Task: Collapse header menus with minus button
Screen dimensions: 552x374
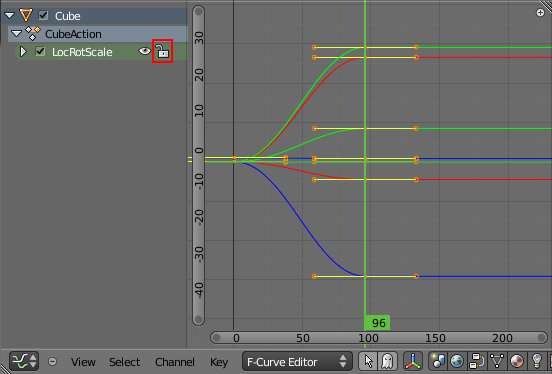Action: [52, 361]
